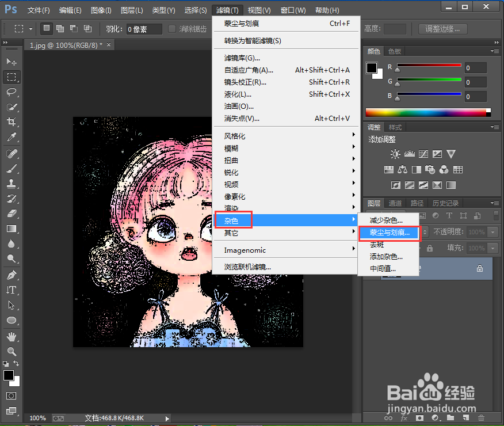
Task: Select the Dodge tool
Action: 12,258
